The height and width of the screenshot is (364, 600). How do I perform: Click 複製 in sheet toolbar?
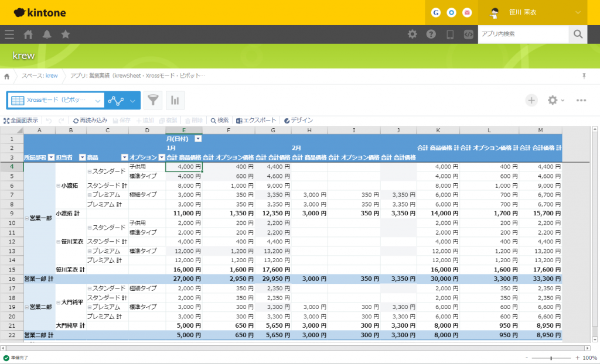click(x=168, y=121)
